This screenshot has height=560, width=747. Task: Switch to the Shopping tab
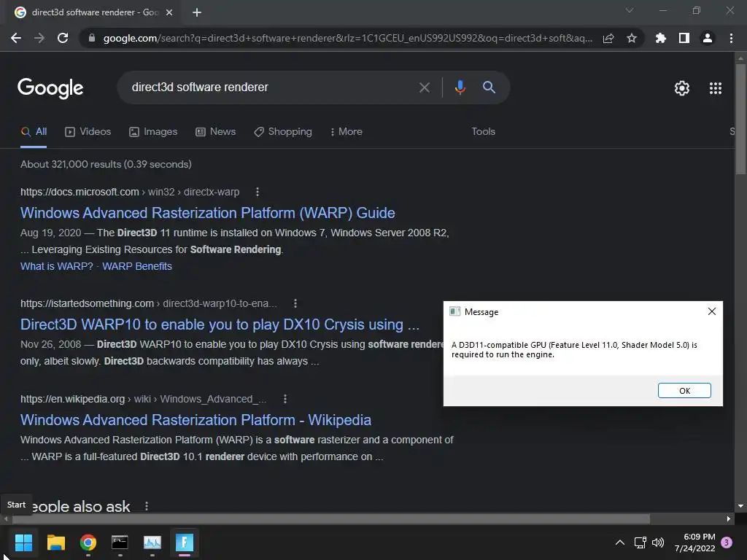pyautogui.click(x=283, y=132)
